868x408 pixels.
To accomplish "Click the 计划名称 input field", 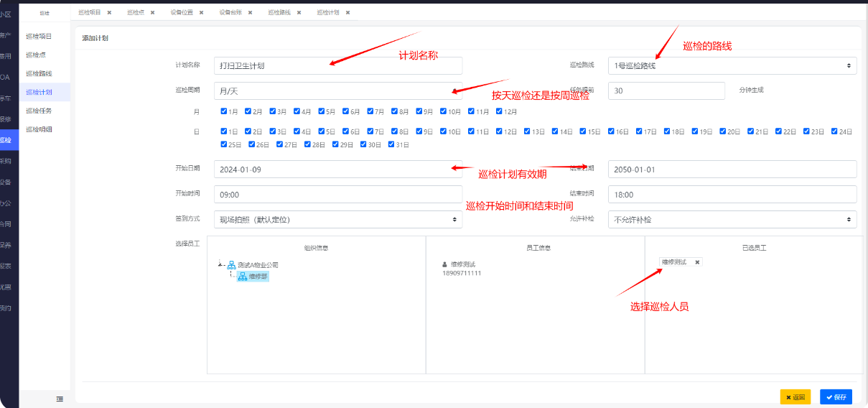I will click(x=337, y=65).
